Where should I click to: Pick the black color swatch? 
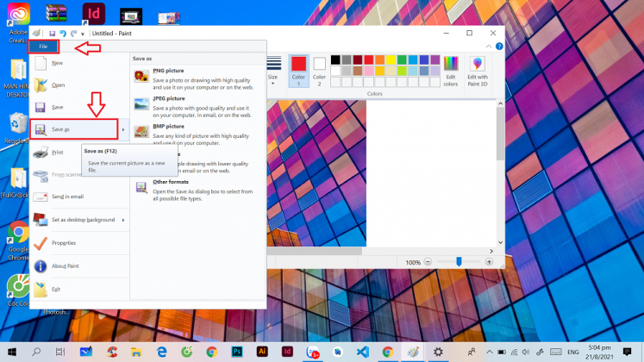coord(335,59)
